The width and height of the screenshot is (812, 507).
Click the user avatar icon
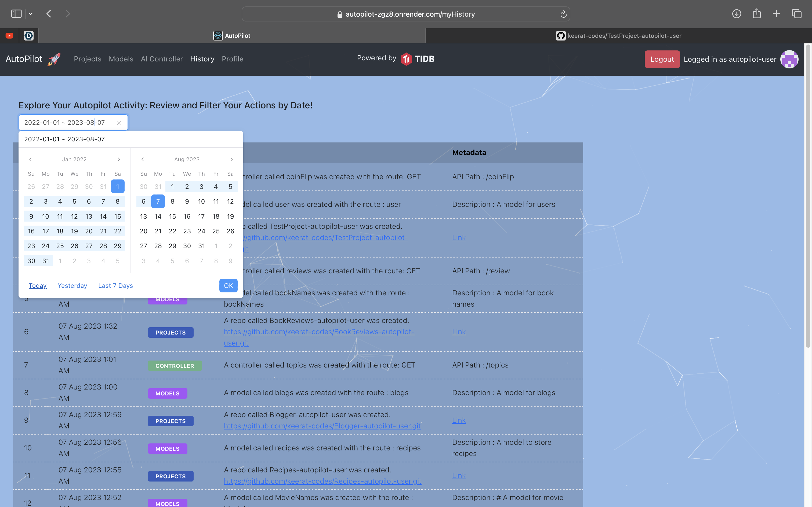789,59
